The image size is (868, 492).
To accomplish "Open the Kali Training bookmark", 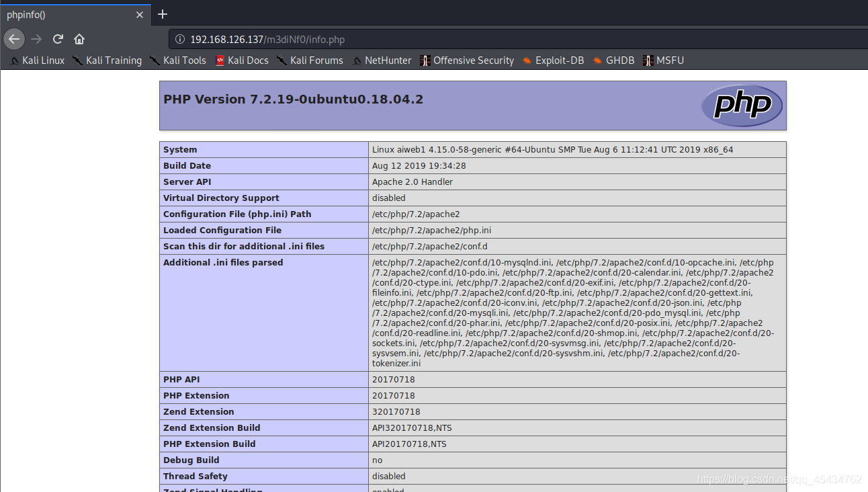I will point(107,60).
